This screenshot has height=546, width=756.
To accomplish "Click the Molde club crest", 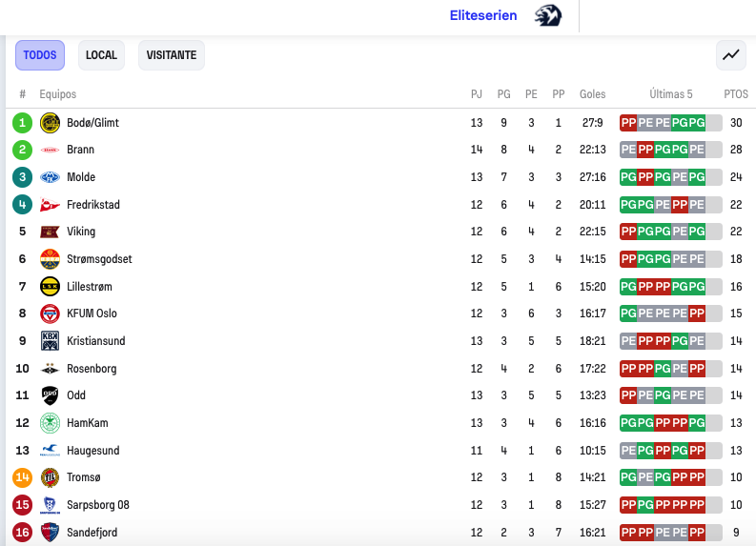I will [x=50, y=177].
